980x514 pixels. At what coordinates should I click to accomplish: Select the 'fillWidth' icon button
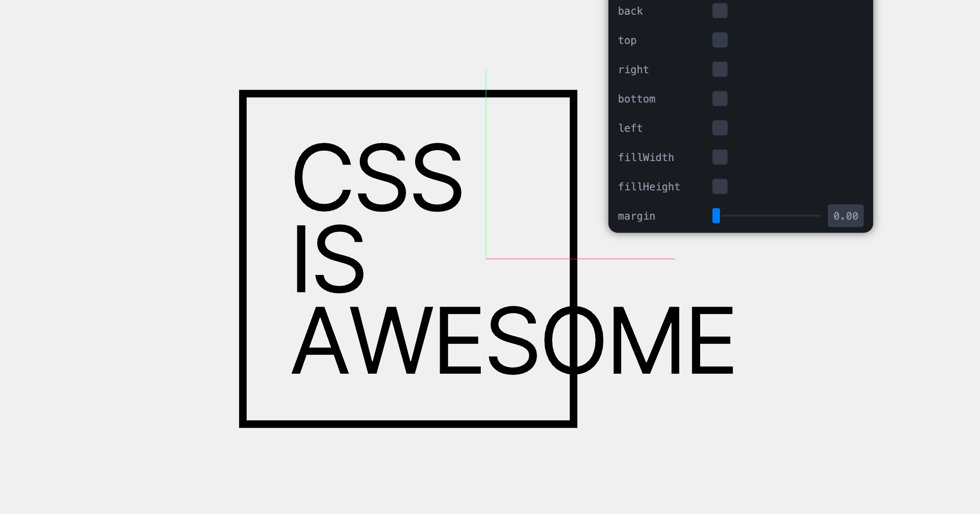(720, 157)
